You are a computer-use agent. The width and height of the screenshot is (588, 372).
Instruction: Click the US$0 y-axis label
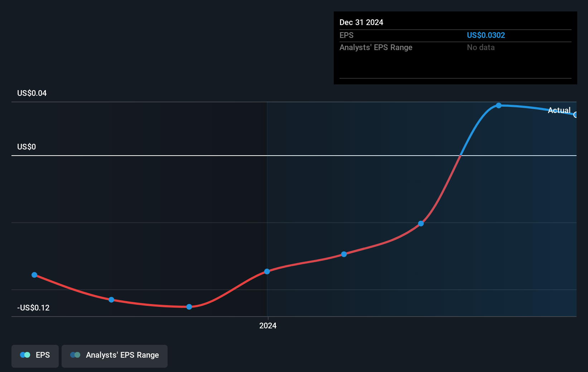tap(26, 147)
